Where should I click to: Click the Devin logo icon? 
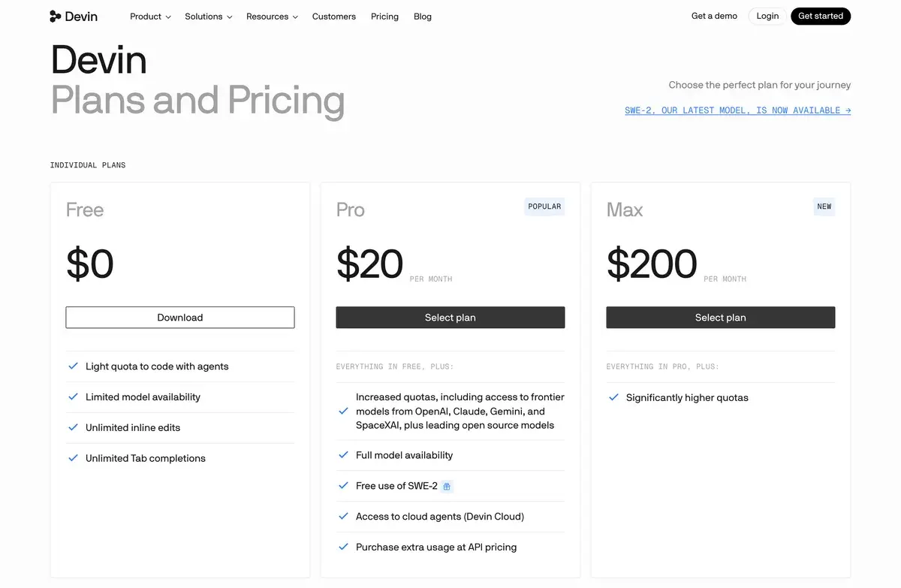pos(56,17)
